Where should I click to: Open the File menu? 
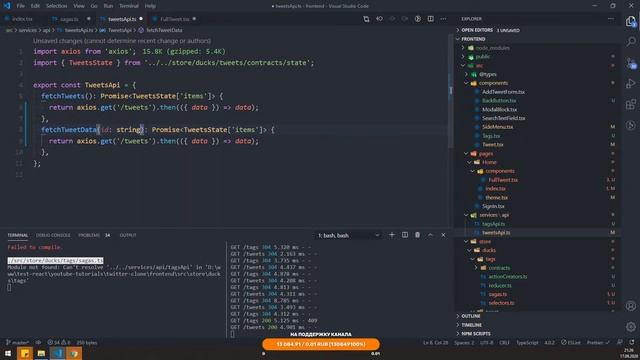pyautogui.click(x=21, y=6)
